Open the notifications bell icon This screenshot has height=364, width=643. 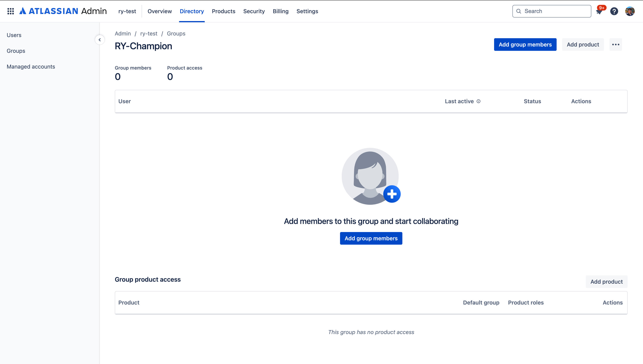click(599, 11)
